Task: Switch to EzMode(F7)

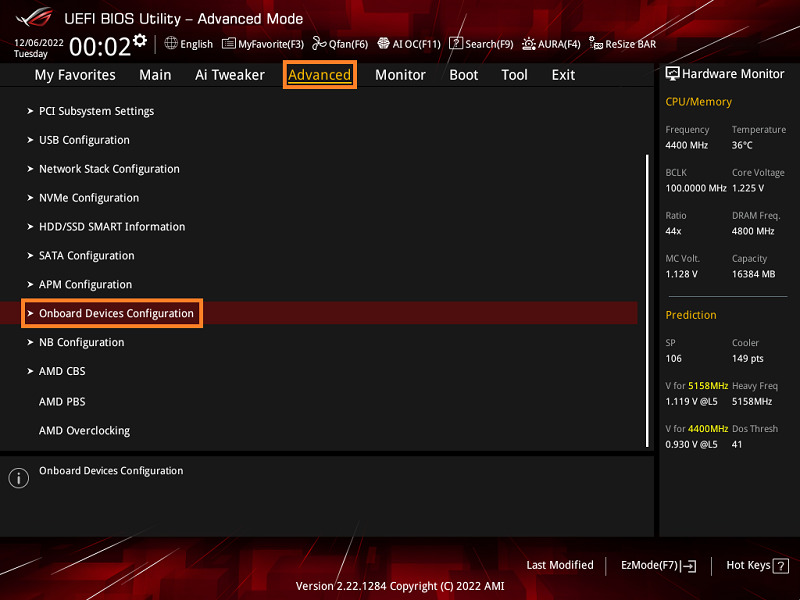Action: (658, 565)
